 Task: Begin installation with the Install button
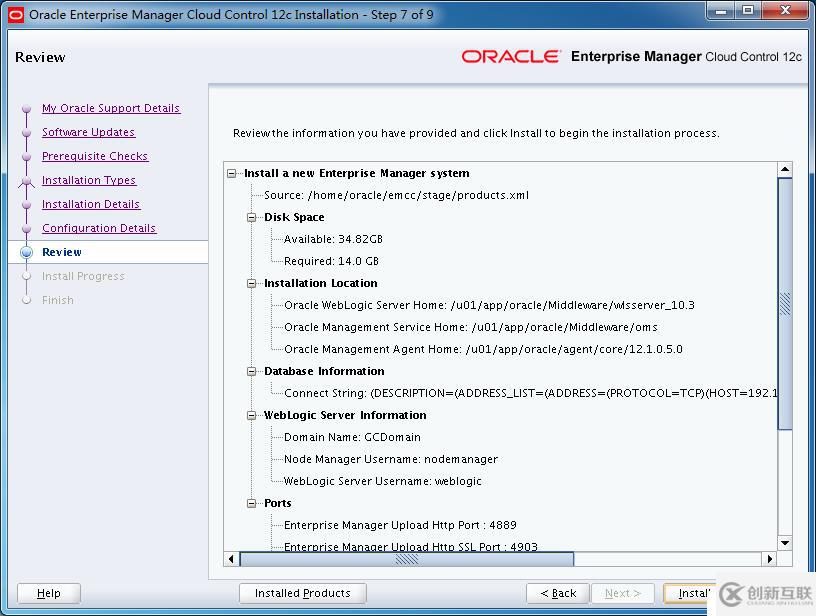click(x=696, y=593)
